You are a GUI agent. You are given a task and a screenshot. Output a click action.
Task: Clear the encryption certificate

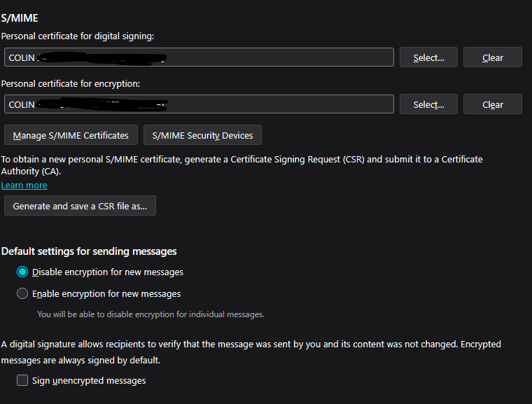(492, 104)
